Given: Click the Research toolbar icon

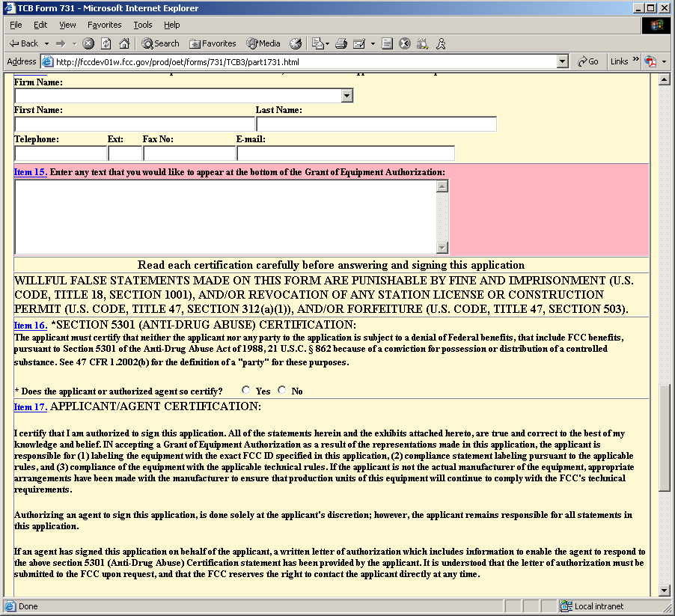Looking at the screenshot, I should point(422,43).
